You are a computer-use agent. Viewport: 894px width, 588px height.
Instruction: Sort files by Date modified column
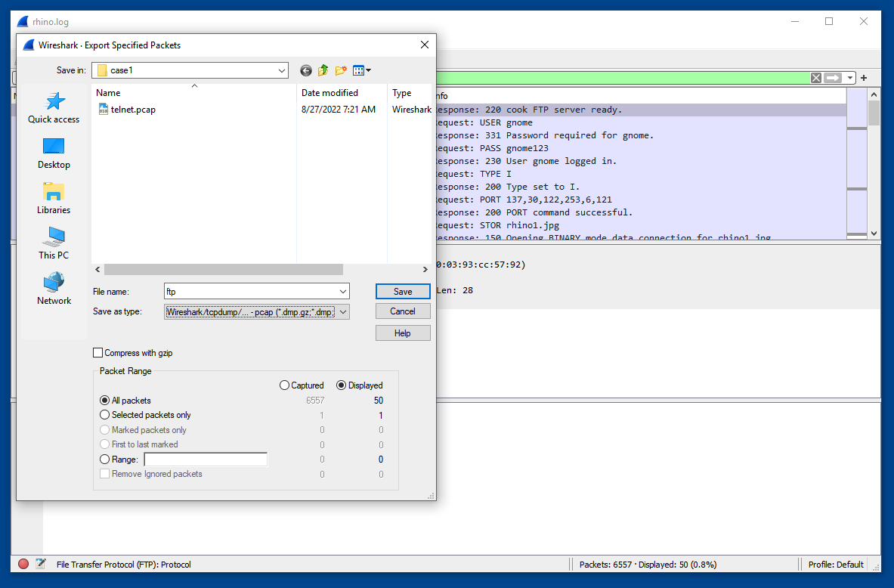[330, 93]
